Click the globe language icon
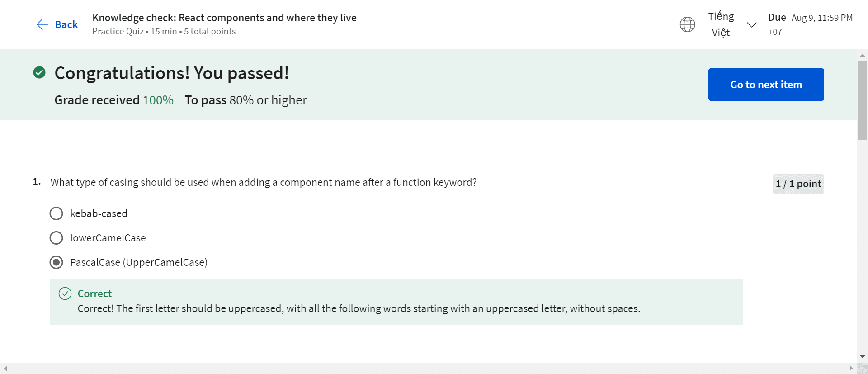Viewport: 868px width, 374px height. tap(687, 24)
